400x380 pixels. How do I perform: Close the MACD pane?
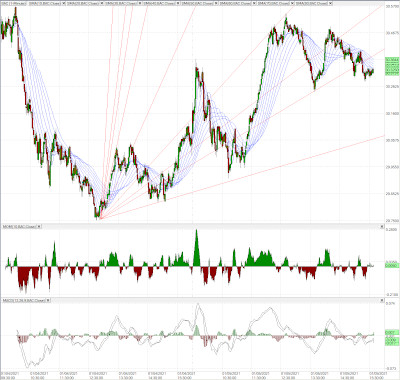(382, 300)
